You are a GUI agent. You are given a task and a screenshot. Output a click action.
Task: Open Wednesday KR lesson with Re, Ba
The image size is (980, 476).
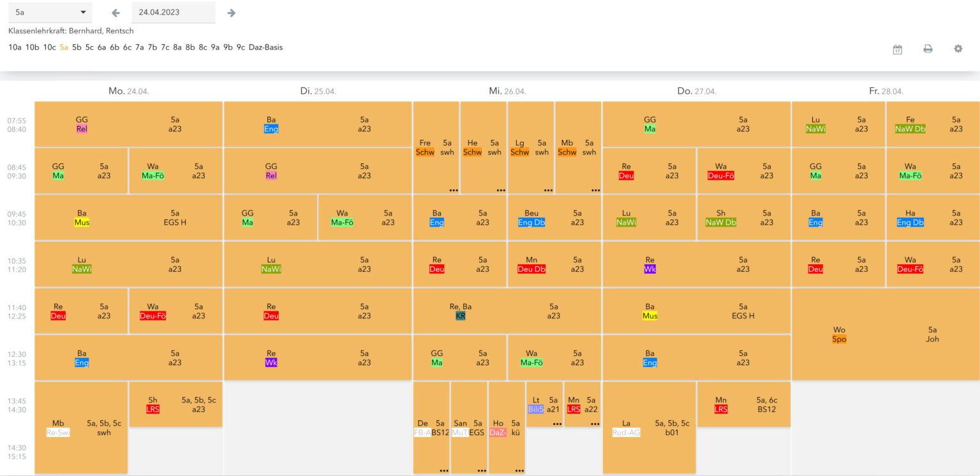click(x=507, y=311)
